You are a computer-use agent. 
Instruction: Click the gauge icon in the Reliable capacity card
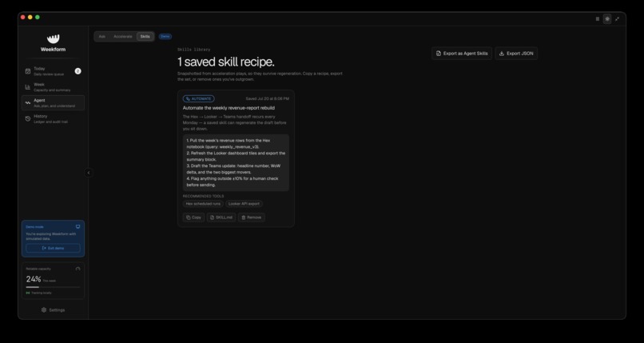tap(78, 269)
